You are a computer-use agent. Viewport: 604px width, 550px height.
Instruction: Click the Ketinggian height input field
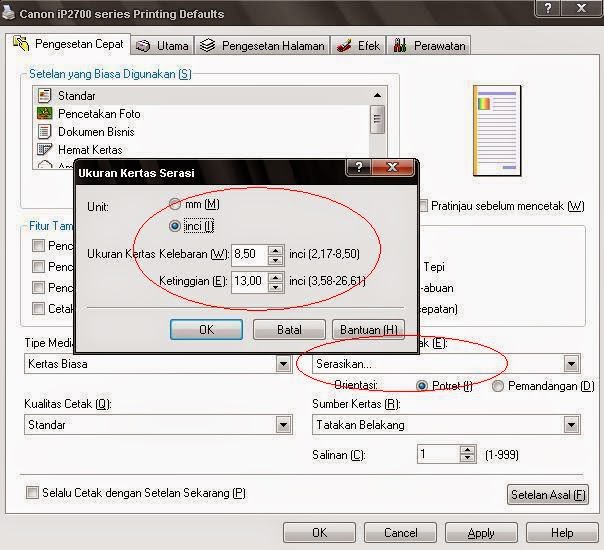click(x=249, y=282)
